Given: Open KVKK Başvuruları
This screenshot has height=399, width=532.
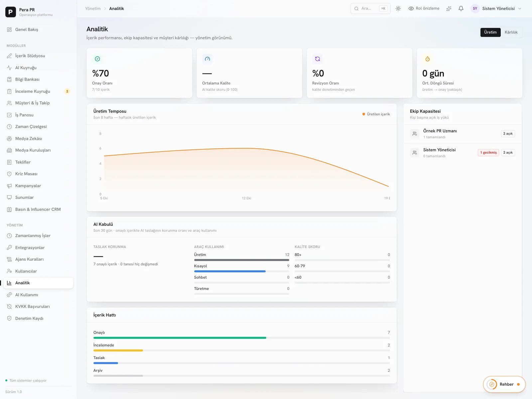Looking at the screenshot, I should [x=38, y=307].
